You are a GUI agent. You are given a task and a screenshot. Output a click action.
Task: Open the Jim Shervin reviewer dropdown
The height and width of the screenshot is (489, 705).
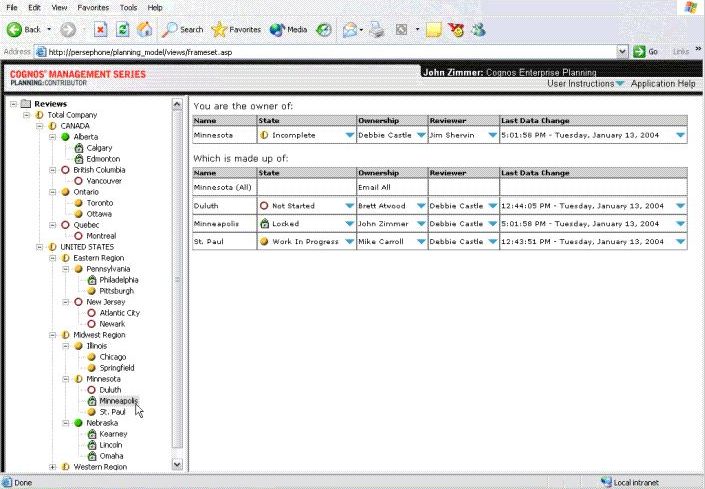pos(492,135)
